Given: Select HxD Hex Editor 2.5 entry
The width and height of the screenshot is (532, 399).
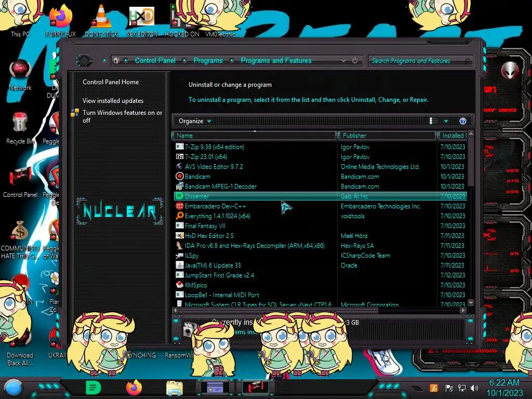Looking at the screenshot, I should [x=321, y=235].
